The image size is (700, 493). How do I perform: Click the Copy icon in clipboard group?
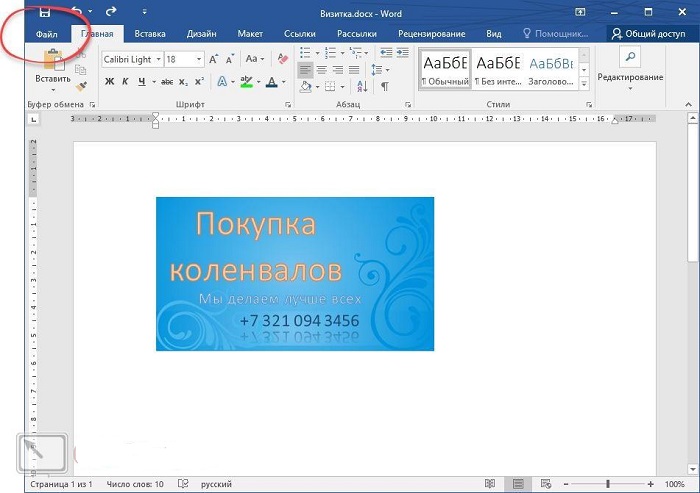[81, 70]
